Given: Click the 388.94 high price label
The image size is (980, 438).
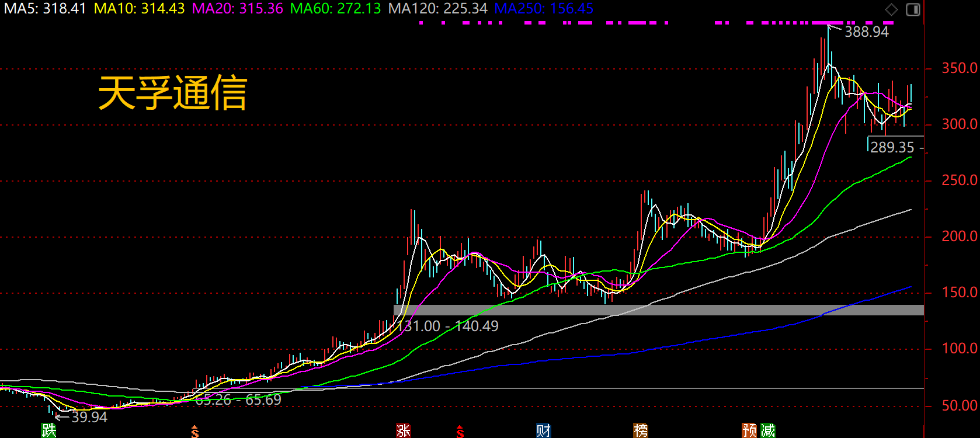Looking at the screenshot, I should [866, 32].
